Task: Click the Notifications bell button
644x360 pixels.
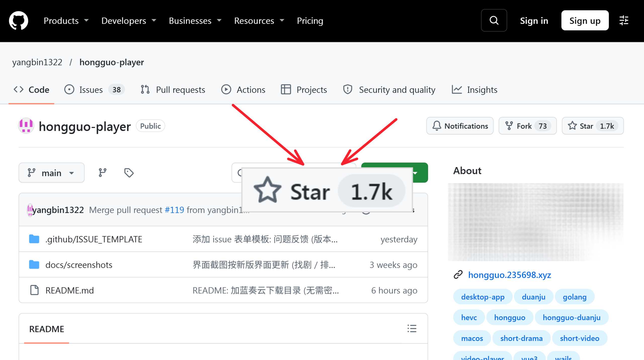Action: coord(460,126)
